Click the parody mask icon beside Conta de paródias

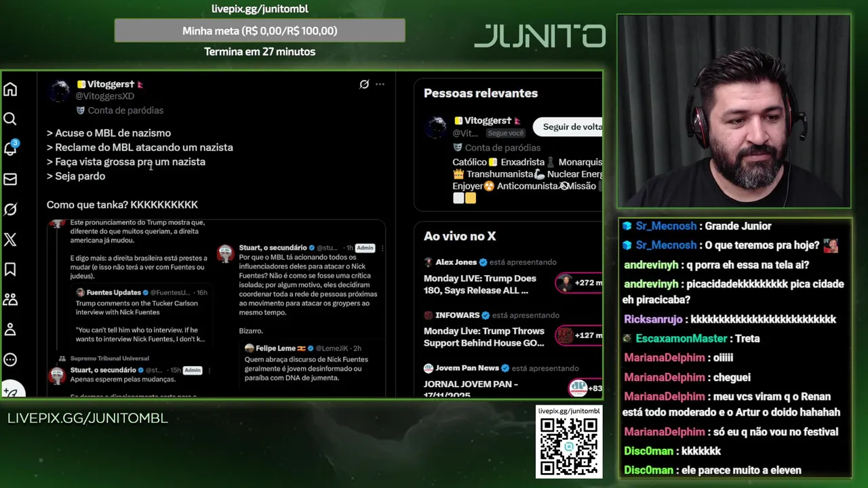[x=80, y=110]
